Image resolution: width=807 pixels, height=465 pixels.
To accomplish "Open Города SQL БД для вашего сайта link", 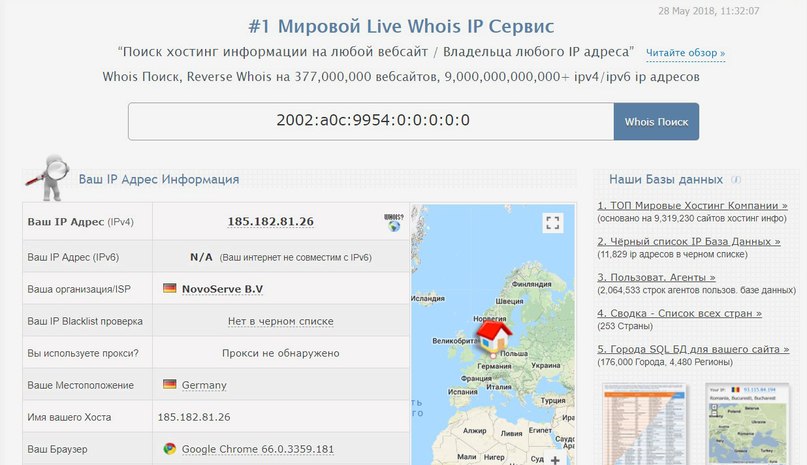I will click(x=693, y=349).
